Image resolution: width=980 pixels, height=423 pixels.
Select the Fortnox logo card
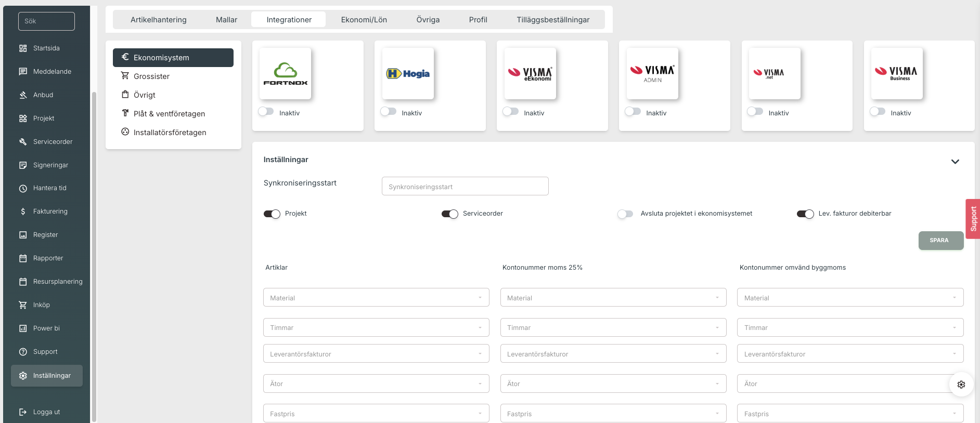click(x=285, y=74)
